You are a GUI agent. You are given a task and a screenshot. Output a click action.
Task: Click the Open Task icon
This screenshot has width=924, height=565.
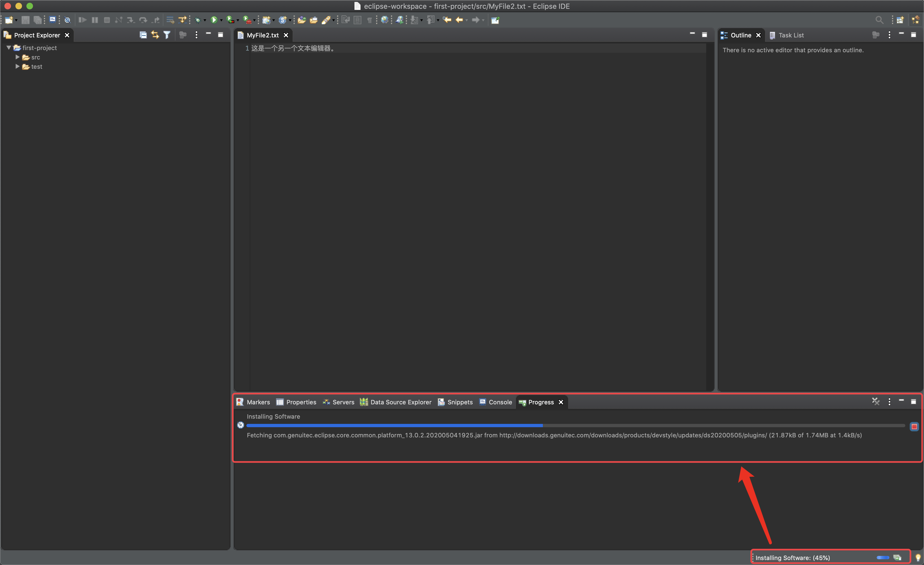(x=313, y=20)
